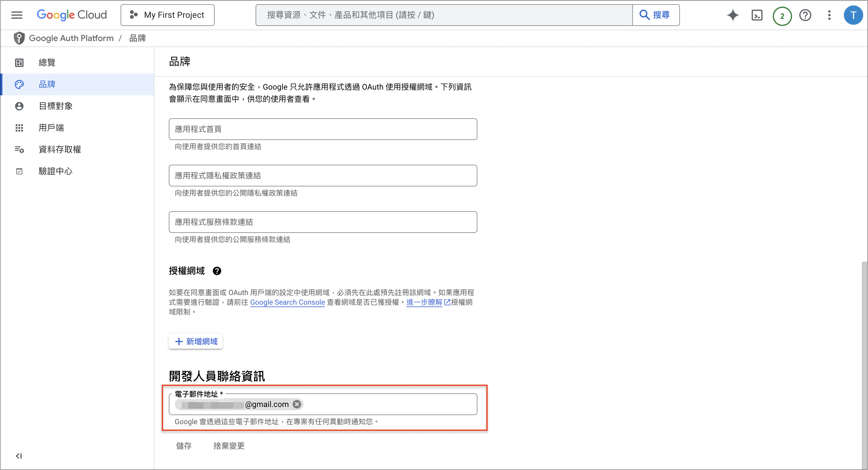The height and width of the screenshot is (470, 868).
Task: Open the Gemini sparkle assistant icon
Action: 733,15
